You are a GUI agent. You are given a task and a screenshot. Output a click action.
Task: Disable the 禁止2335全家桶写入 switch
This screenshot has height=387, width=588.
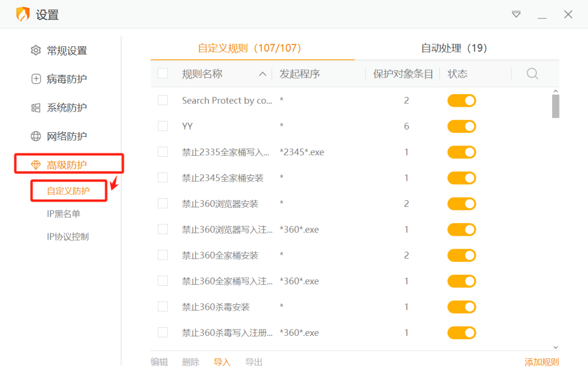[462, 152]
